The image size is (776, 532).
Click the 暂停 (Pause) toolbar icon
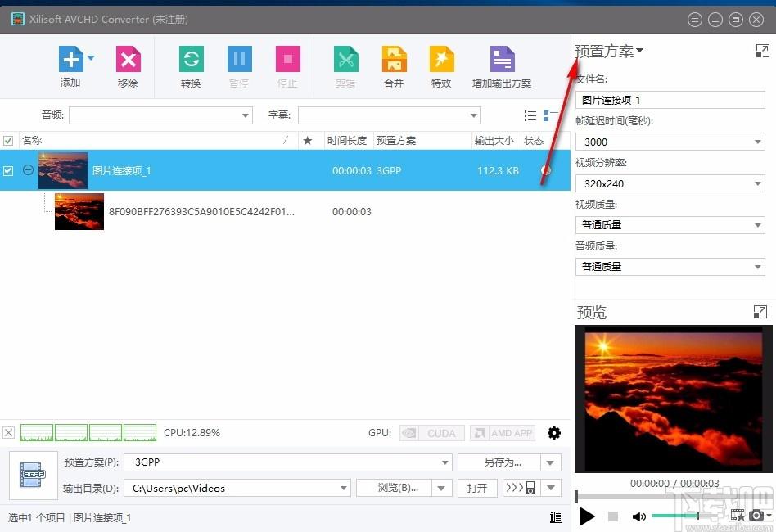point(240,60)
